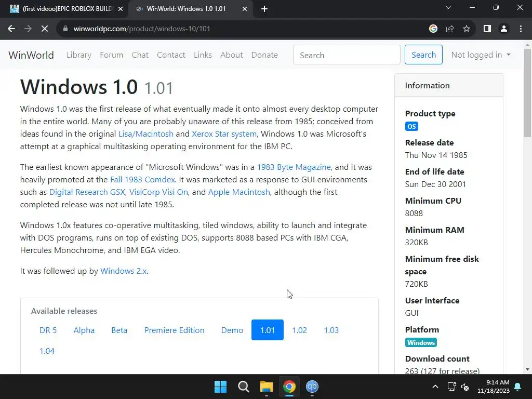Open the notifications bell
This screenshot has height=399, width=532.
[x=518, y=387]
